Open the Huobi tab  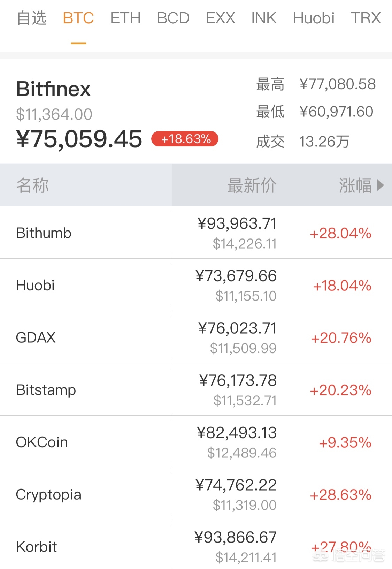[x=314, y=18]
